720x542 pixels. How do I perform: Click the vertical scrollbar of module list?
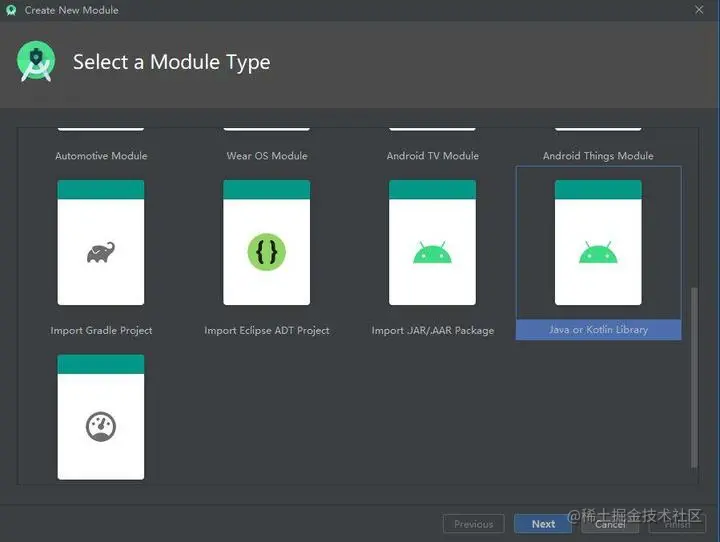pos(694,378)
